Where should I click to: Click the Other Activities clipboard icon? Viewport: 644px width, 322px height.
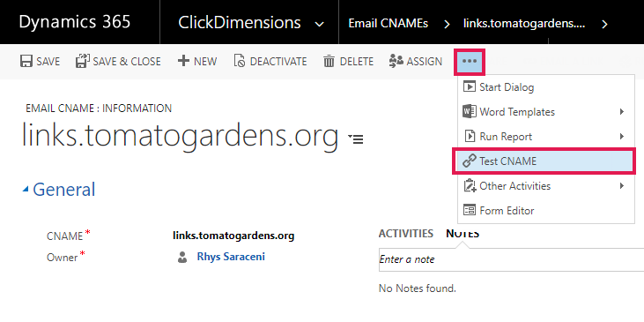coord(469,185)
